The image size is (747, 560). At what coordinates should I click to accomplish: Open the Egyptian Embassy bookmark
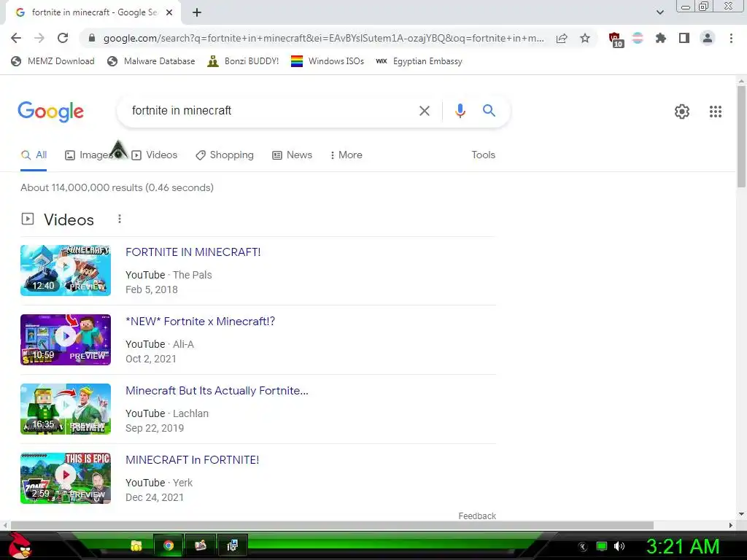coord(419,61)
